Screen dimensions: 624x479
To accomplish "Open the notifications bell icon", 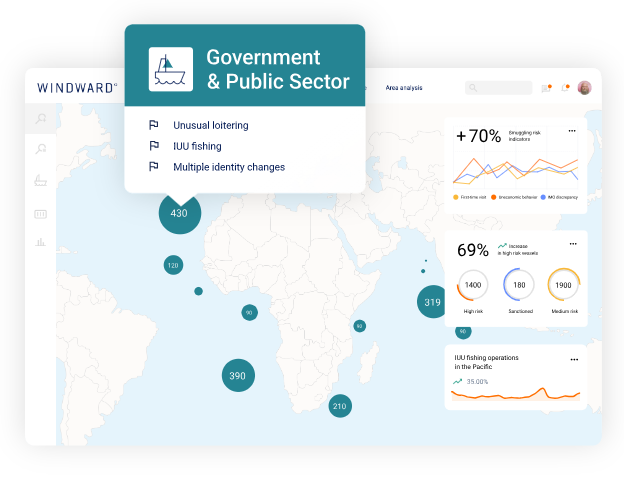I will [x=565, y=88].
